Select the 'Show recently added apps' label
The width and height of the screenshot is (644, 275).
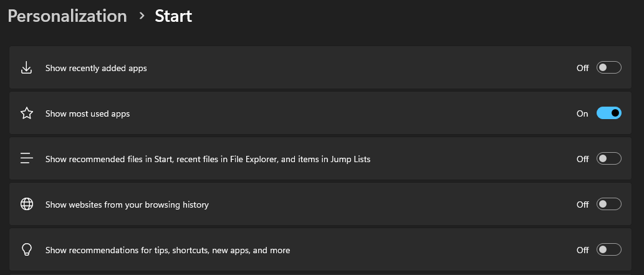pos(96,68)
